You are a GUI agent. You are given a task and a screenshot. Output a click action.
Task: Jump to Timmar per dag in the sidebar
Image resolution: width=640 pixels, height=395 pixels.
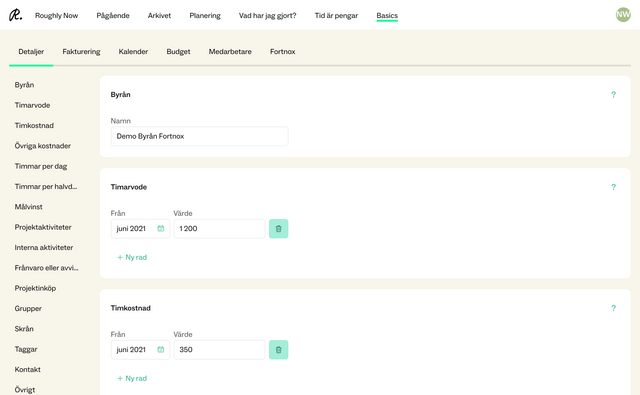pos(41,166)
